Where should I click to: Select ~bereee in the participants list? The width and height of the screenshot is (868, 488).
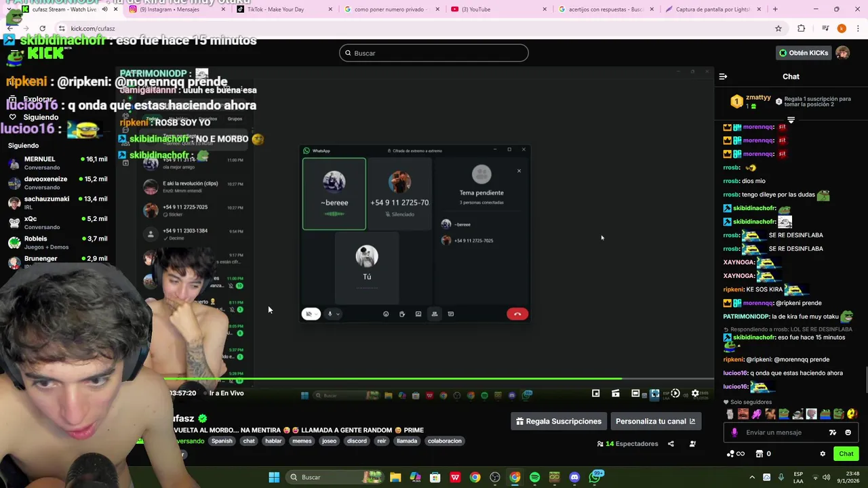(x=481, y=224)
